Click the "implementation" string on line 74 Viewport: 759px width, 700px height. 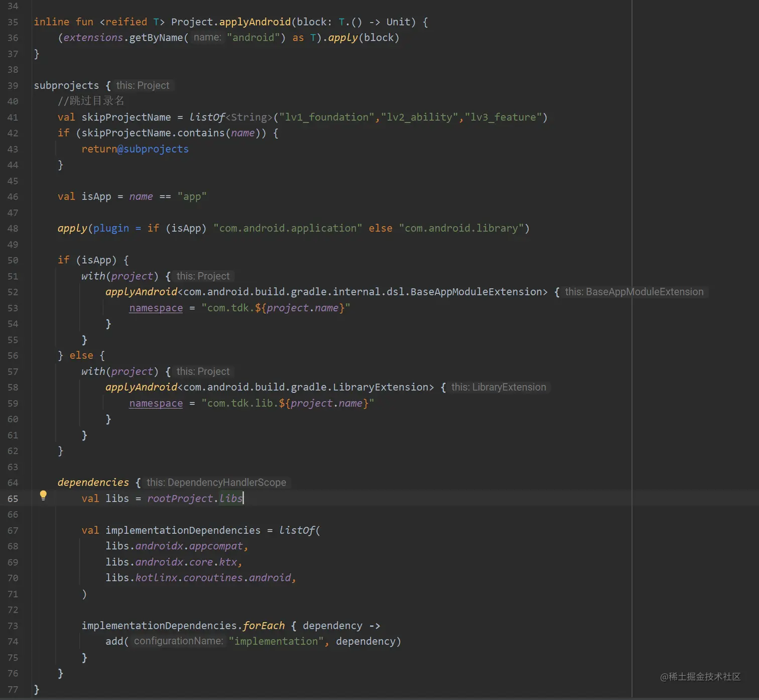pos(276,642)
